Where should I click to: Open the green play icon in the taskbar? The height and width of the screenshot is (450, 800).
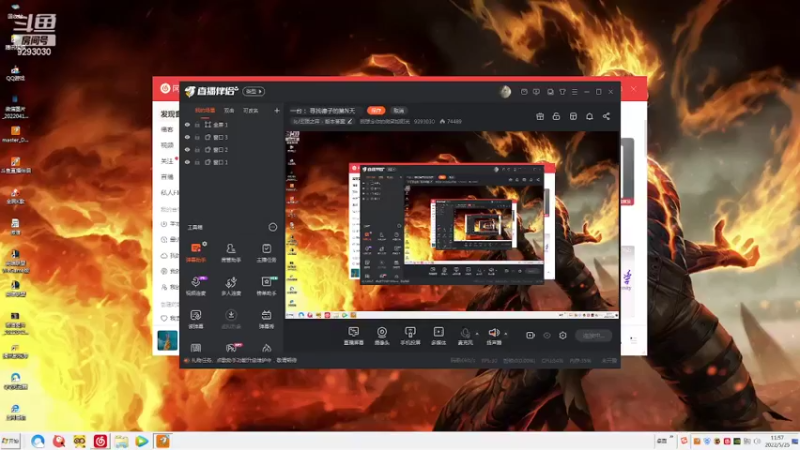142,441
